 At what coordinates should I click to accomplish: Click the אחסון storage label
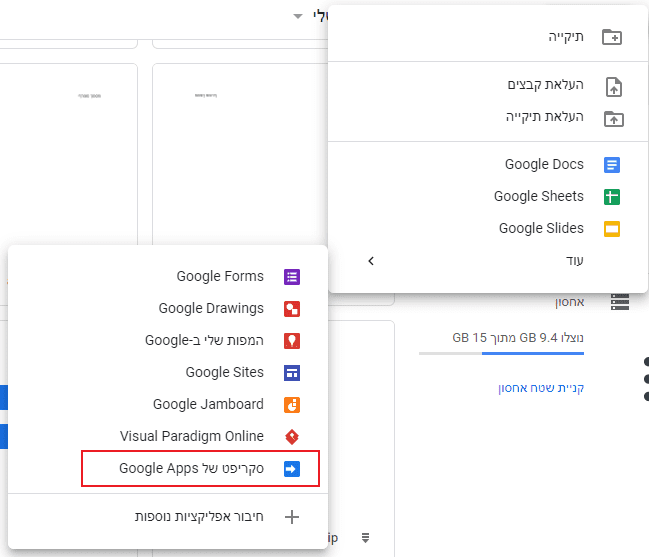(x=570, y=303)
